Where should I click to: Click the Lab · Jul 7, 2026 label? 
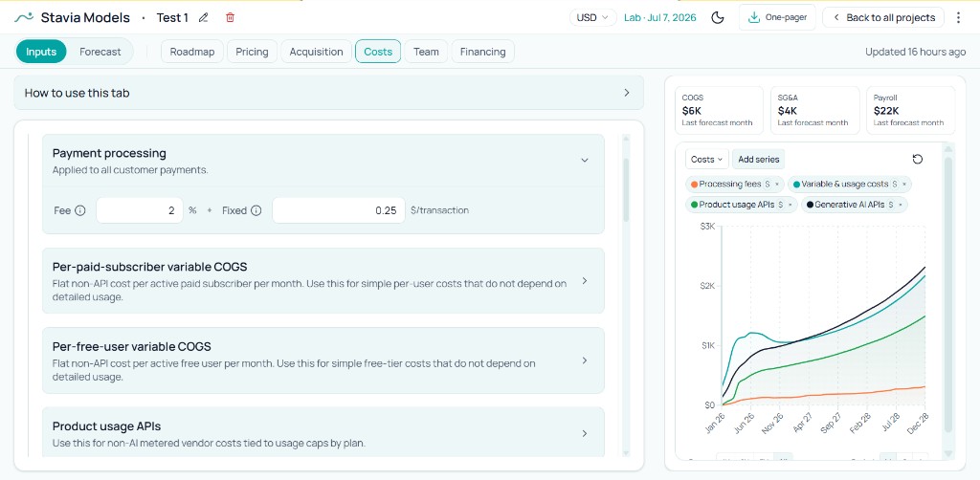[x=662, y=17]
